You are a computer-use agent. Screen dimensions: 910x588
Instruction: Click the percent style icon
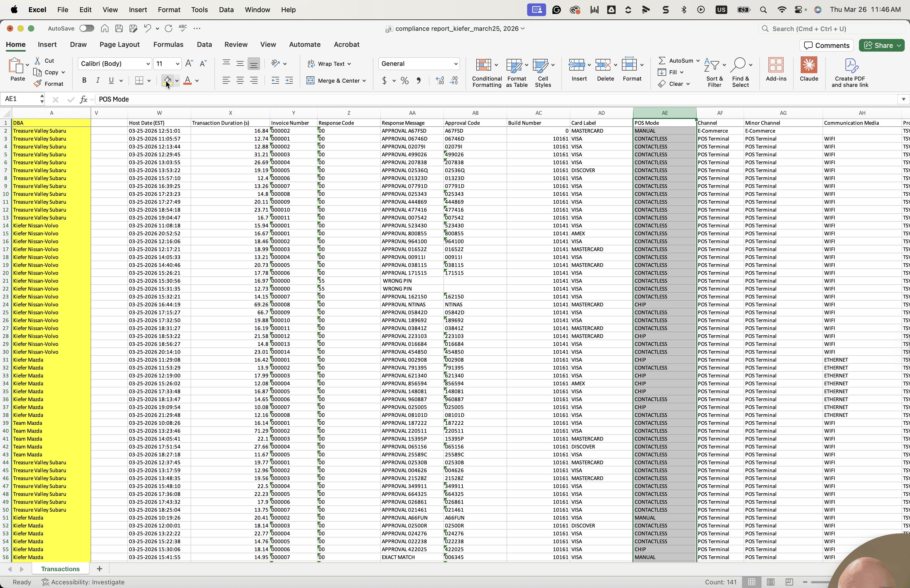pos(404,81)
